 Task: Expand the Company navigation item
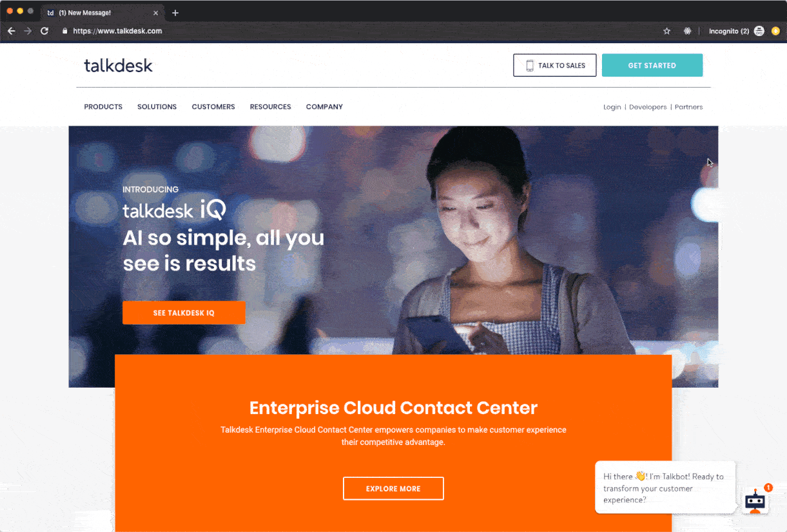(x=324, y=107)
